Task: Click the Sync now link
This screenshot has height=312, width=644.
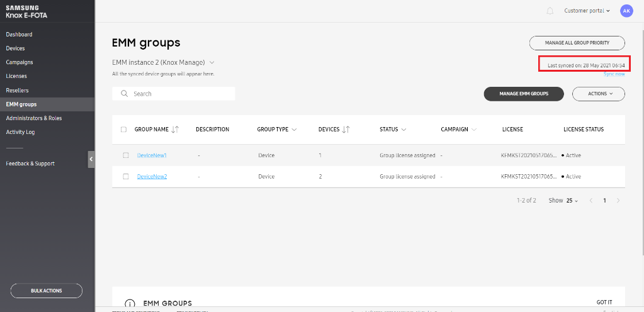Action: point(614,74)
